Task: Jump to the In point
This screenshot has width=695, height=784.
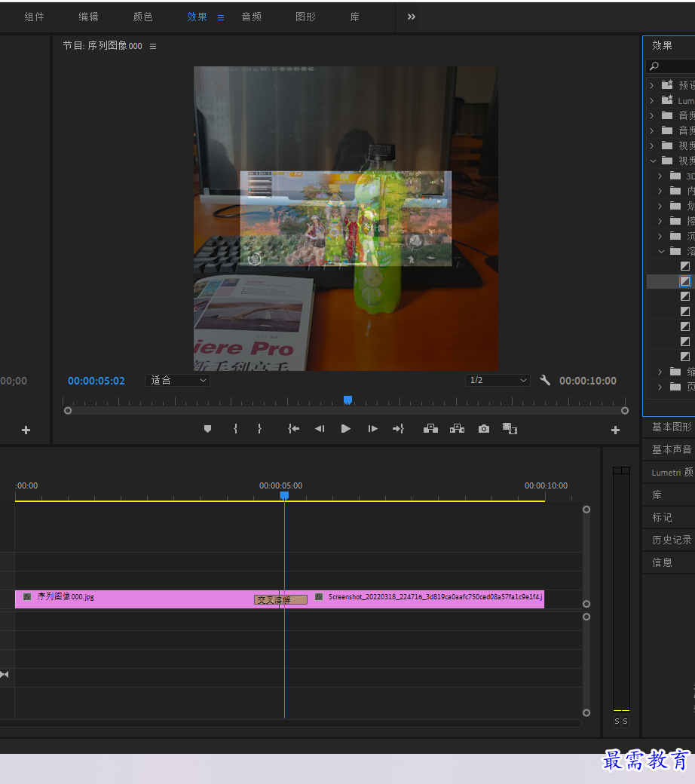Action: click(293, 428)
